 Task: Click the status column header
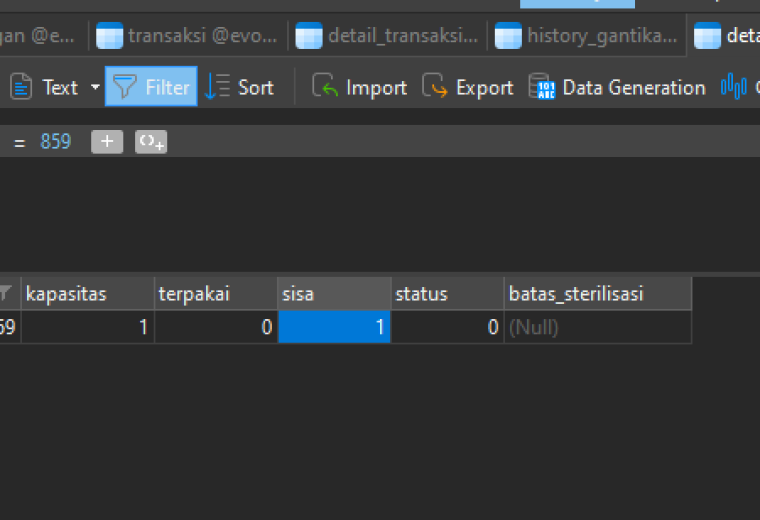447,294
